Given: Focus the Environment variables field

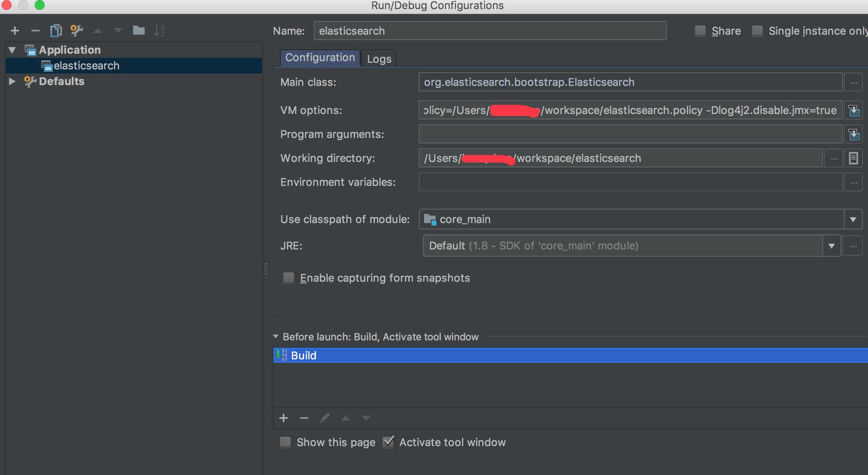Looking at the screenshot, I should [630, 182].
